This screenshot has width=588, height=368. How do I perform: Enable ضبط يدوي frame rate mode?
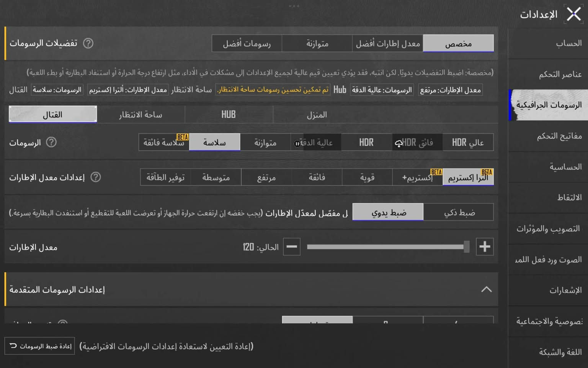pyautogui.click(x=388, y=212)
